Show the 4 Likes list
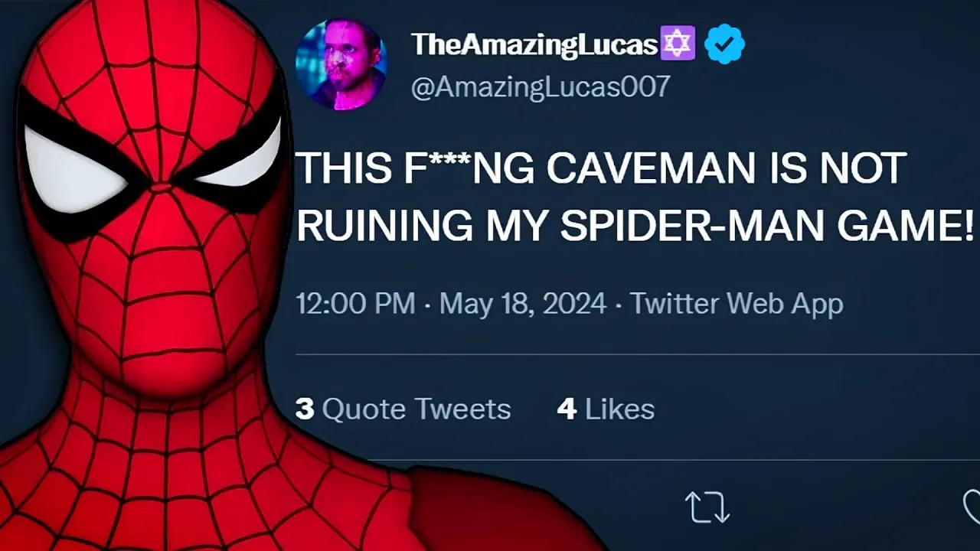 pos(606,409)
